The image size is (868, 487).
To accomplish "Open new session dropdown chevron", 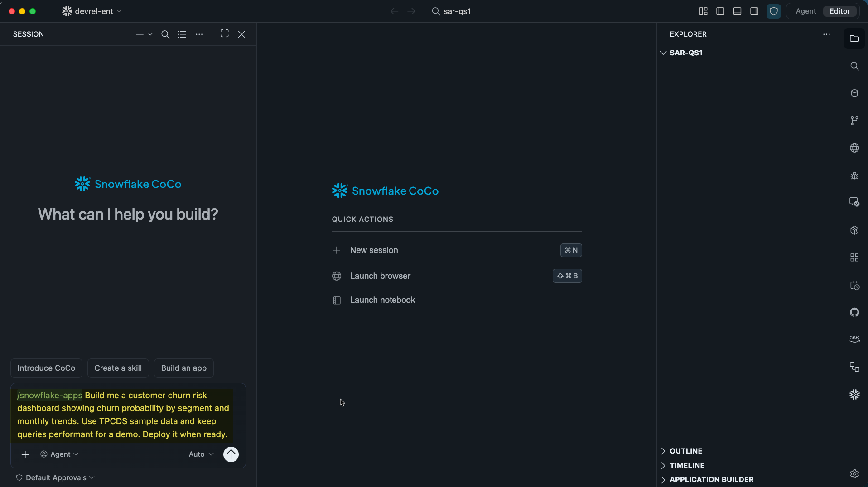I will (150, 34).
